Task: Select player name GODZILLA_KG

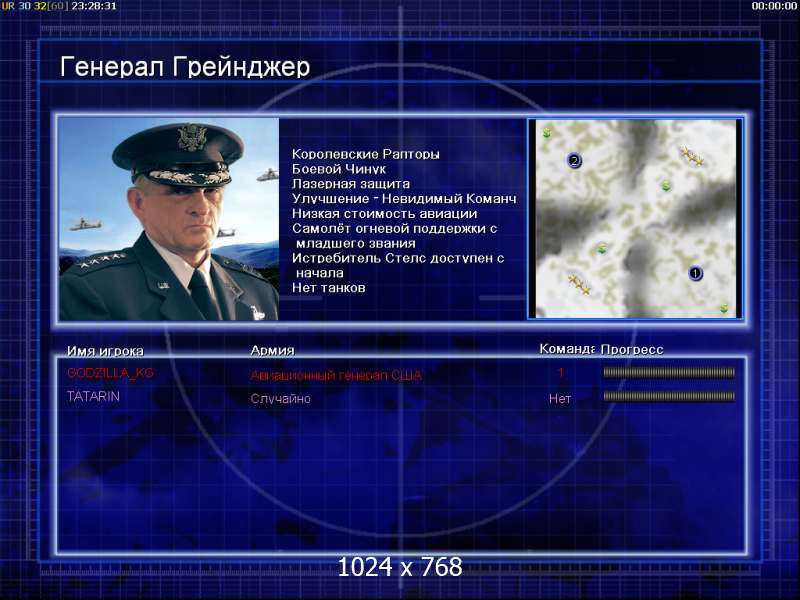Action: [110, 373]
